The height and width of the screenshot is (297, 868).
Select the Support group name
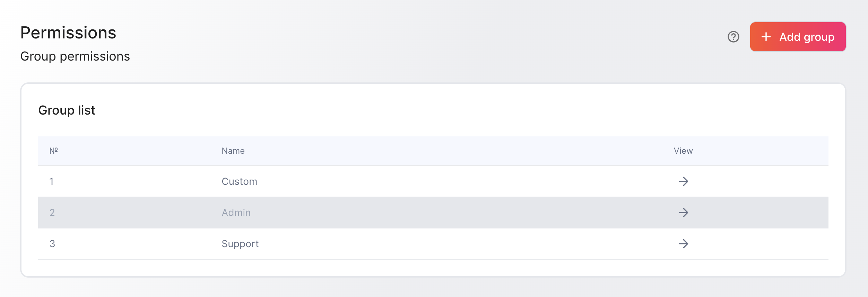pos(240,244)
